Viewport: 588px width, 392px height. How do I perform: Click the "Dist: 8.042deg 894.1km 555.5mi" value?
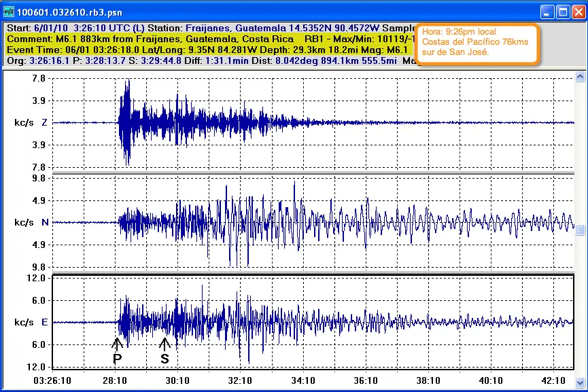click(x=324, y=60)
